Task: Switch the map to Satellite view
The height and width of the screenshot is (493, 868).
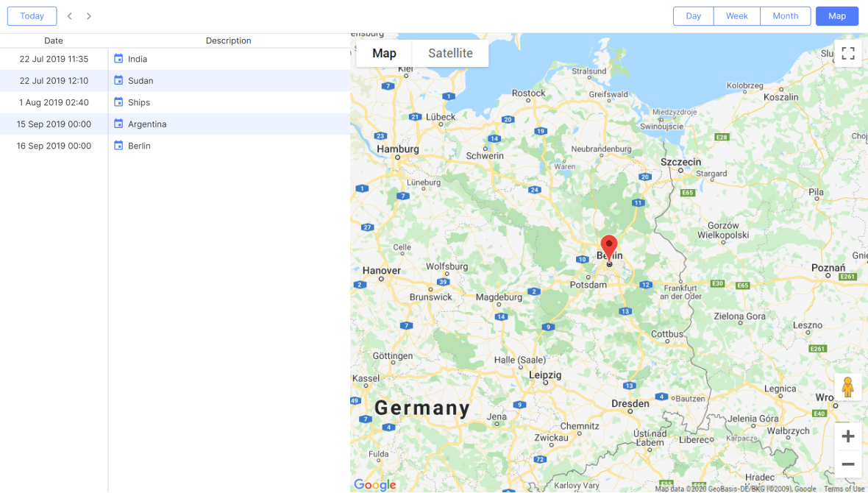Action: pos(449,52)
